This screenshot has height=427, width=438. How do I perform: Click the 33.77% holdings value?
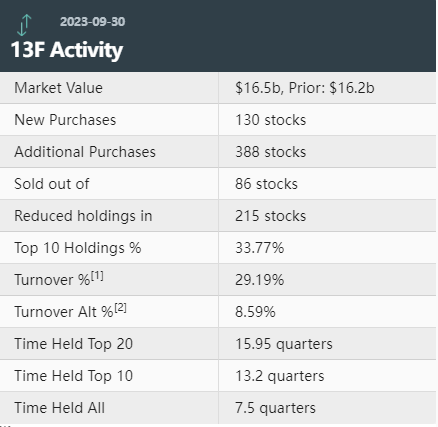tap(259, 248)
